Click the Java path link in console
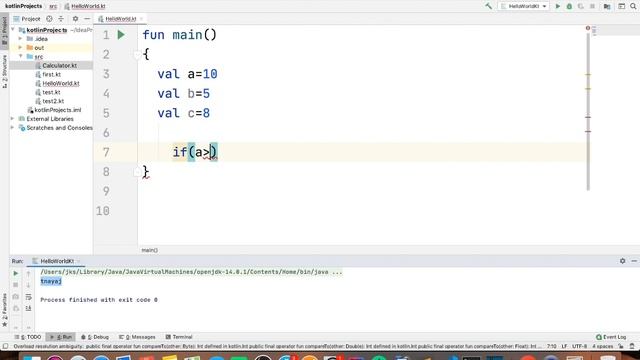The width and height of the screenshot is (640, 360). (x=191, y=272)
